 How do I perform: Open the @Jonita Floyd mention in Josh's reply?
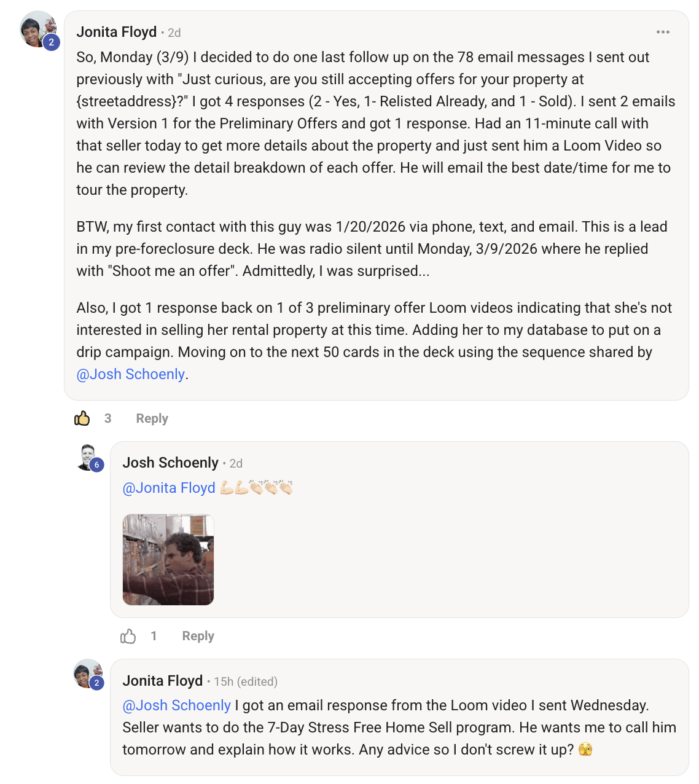tap(169, 487)
